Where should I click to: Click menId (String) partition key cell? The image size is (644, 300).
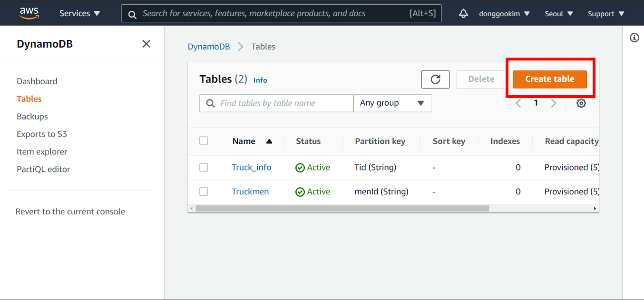coord(381,191)
